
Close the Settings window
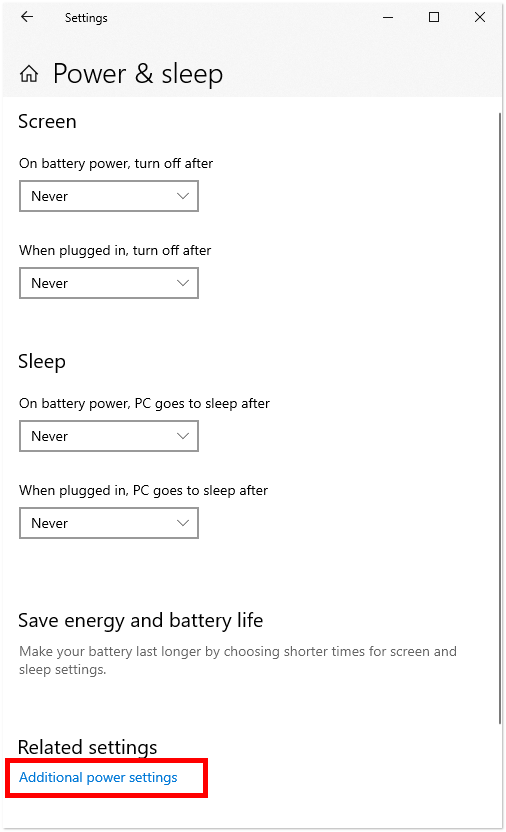(x=480, y=18)
